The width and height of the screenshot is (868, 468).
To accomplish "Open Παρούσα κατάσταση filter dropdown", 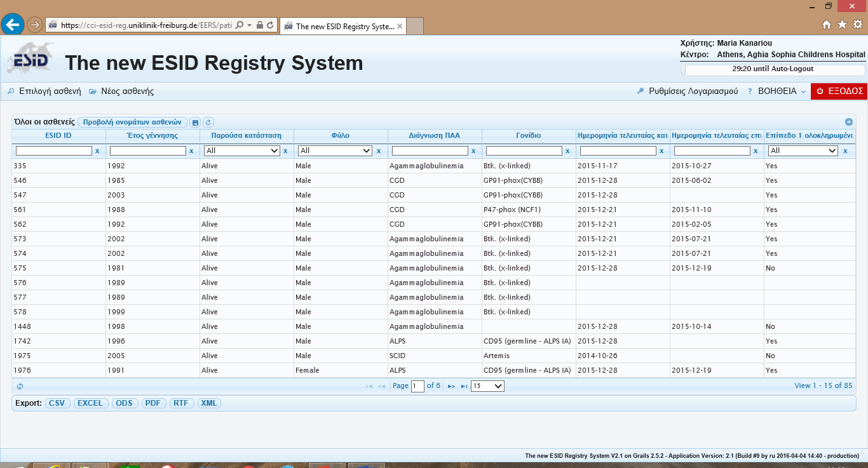I will 242,150.
